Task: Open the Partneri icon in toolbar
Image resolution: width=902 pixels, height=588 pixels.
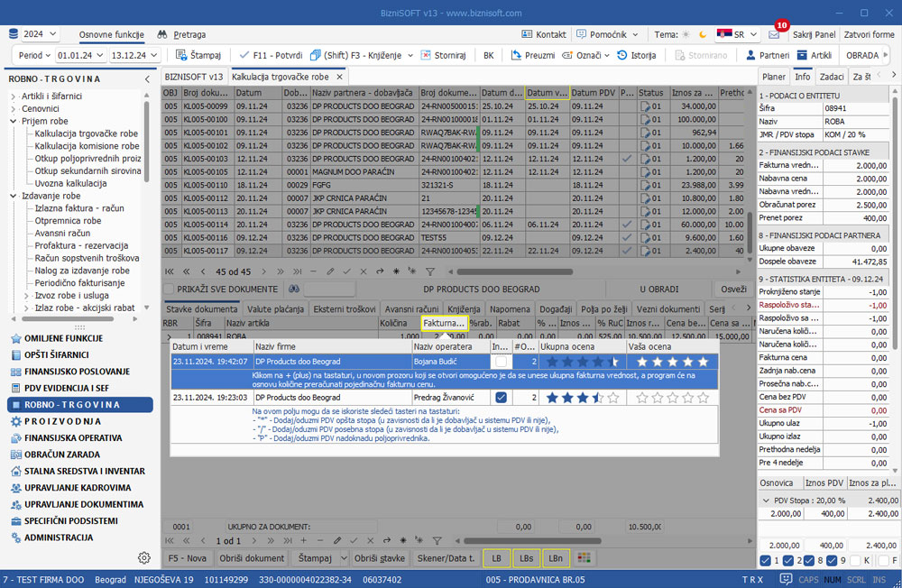Action: click(749, 55)
